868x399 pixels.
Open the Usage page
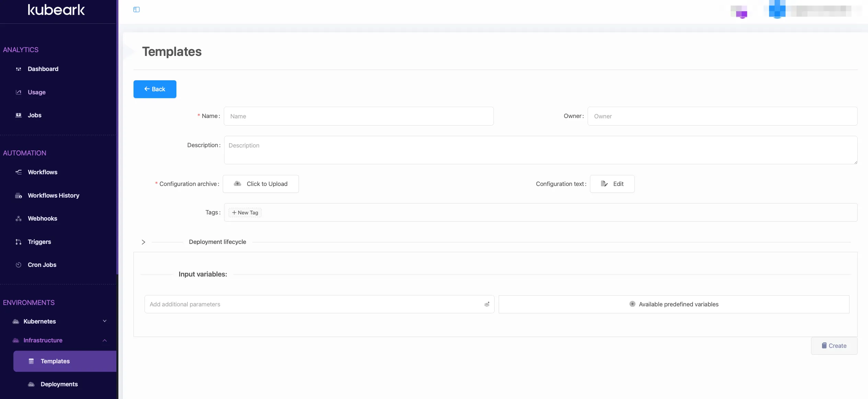(37, 92)
